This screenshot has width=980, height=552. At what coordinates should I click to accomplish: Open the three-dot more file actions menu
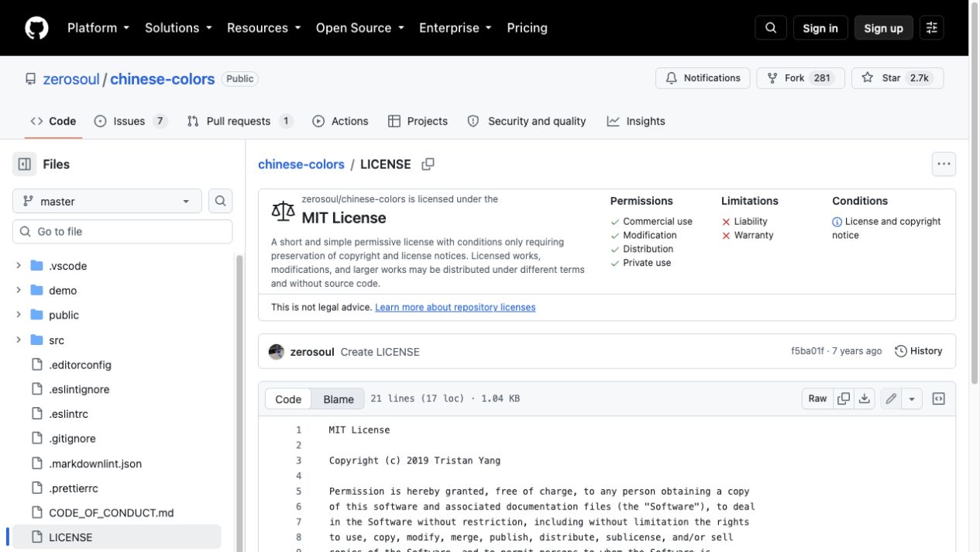pyautogui.click(x=944, y=164)
